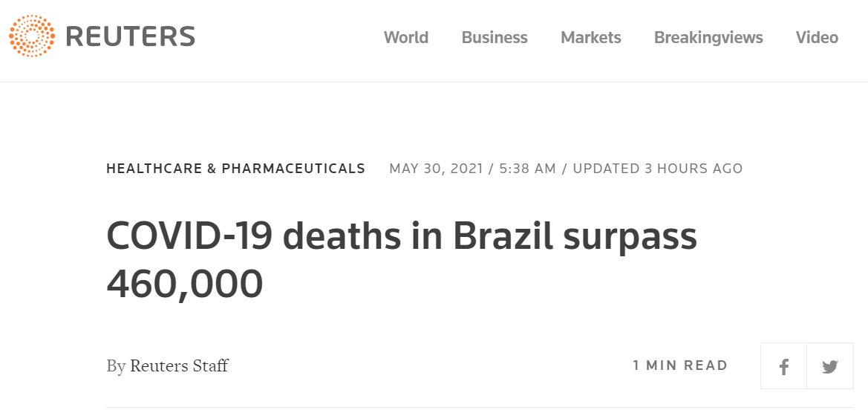Open Healthcare & Pharmaceuticals category link
The width and height of the screenshot is (868, 416).
235,169
